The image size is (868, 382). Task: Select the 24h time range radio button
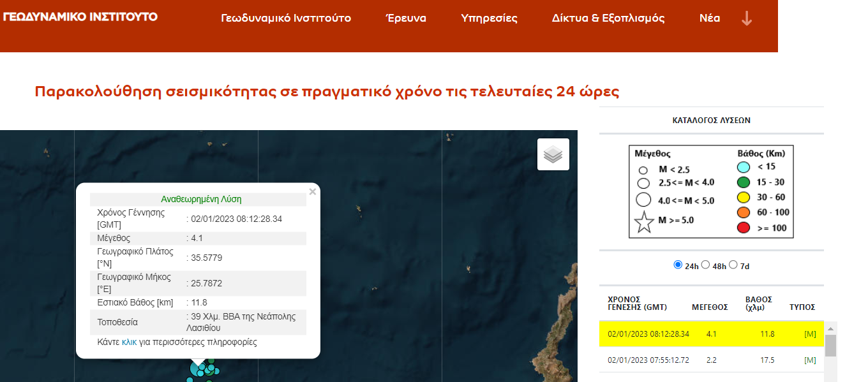click(x=678, y=265)
